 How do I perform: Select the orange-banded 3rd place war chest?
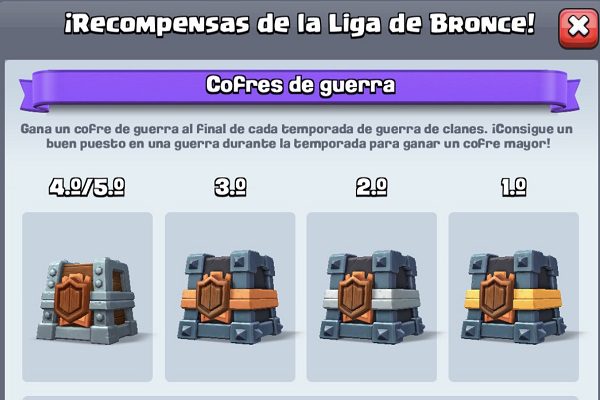[230, 297]
